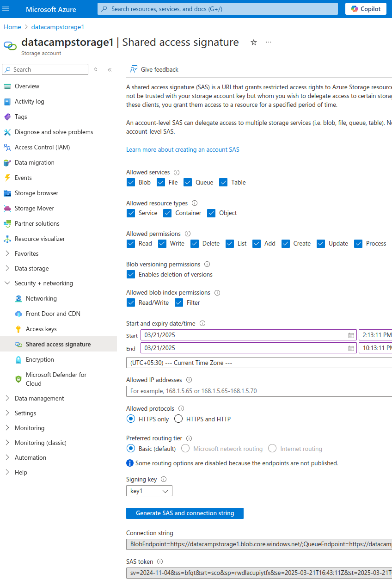392x586 pixels.
Task: Disable Enables deletion of versions
Action: [x=131, y=274]
